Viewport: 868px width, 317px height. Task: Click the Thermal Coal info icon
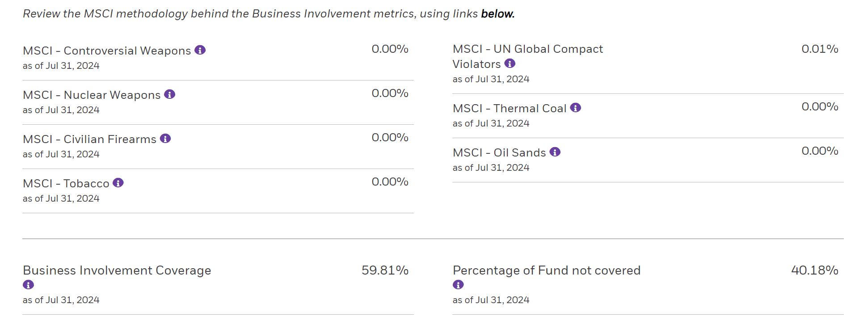click(x=576, y=108)
